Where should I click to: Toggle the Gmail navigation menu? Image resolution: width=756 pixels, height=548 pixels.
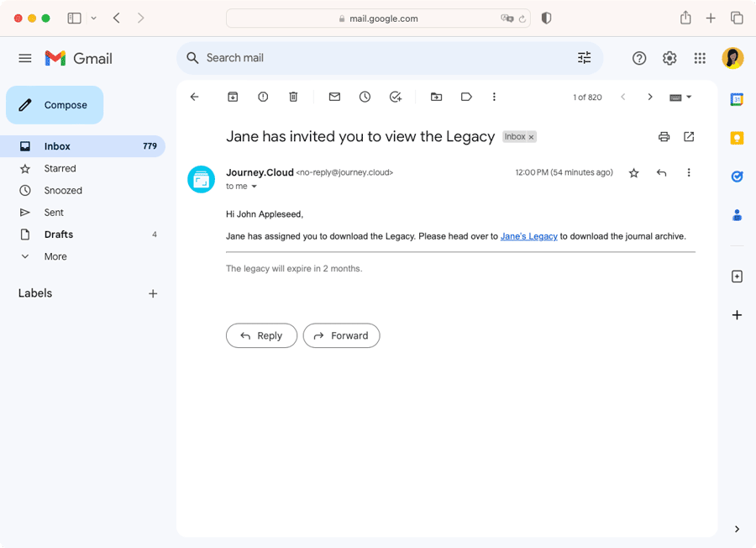point(24,58)
